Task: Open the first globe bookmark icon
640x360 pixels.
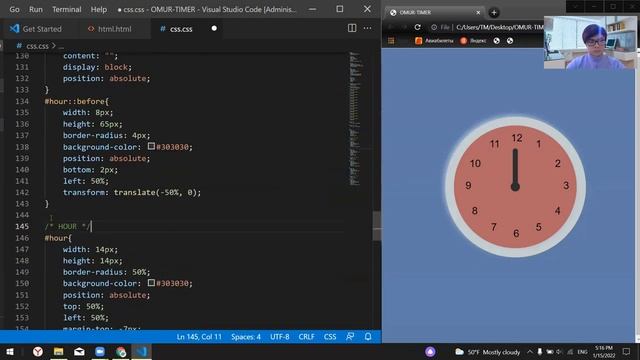Action: (x=496, y=40)
